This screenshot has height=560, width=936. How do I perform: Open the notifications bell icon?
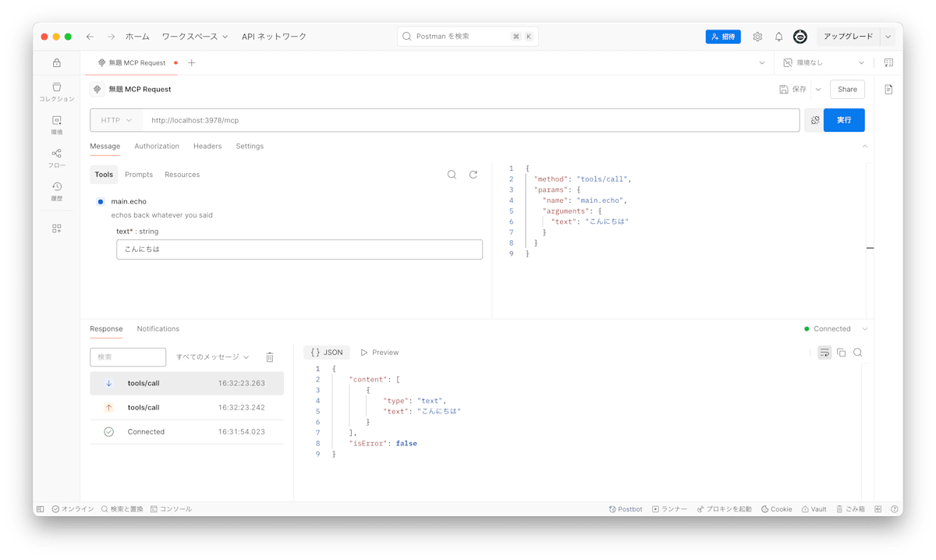pos(778,37)
